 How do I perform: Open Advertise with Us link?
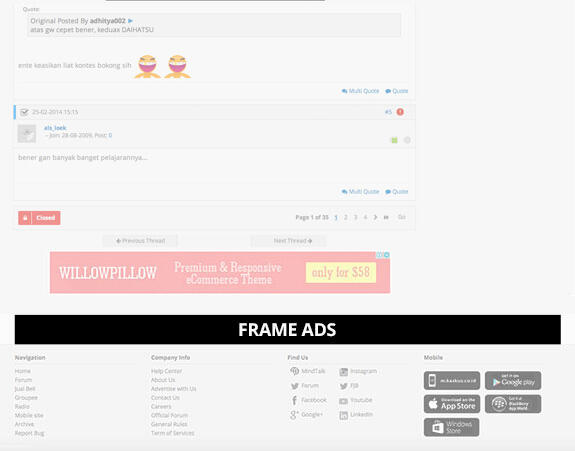tap(174, 389)
